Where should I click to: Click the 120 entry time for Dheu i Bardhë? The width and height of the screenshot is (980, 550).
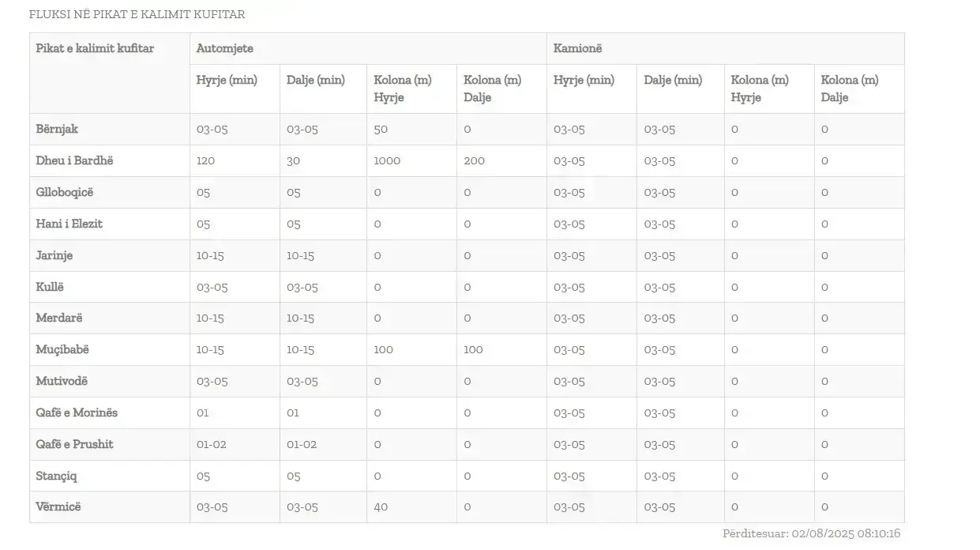coord(205,160)
